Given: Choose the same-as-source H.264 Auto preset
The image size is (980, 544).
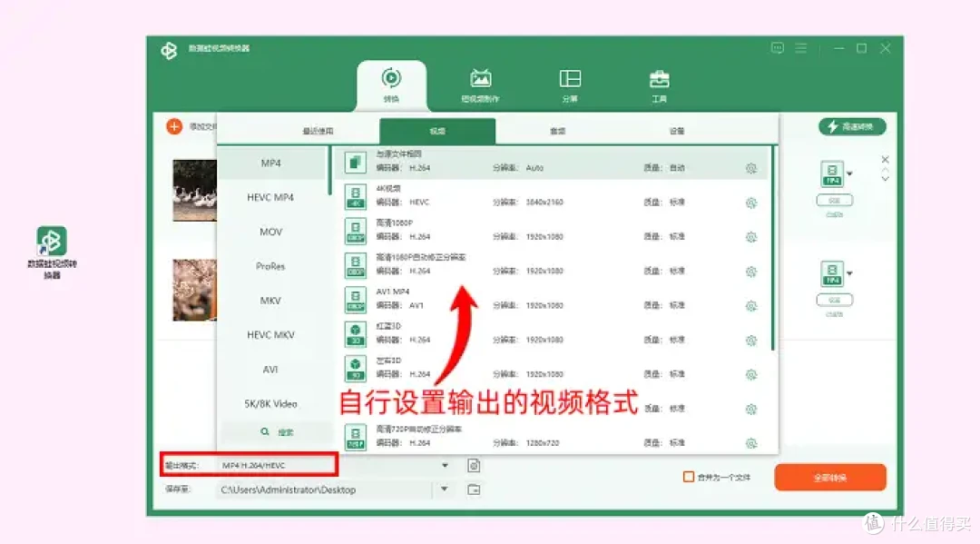Looking at the screenshot, I should [552, 162].
